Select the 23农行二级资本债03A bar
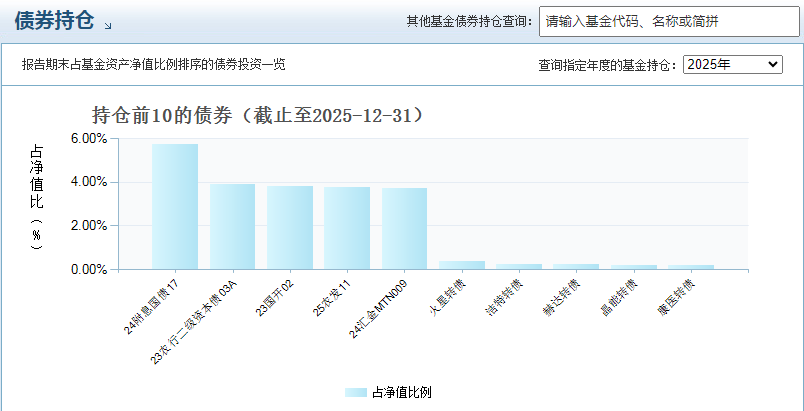 coord(232,227)
